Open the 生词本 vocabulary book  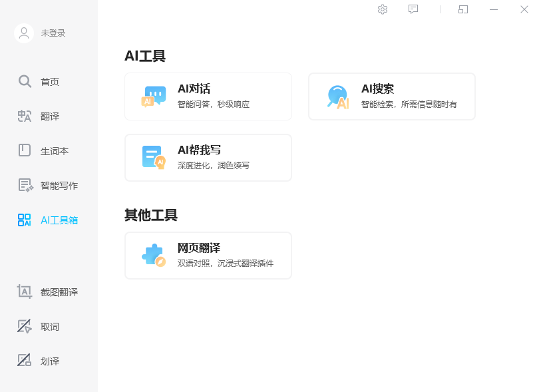click(x=55, y=151)
